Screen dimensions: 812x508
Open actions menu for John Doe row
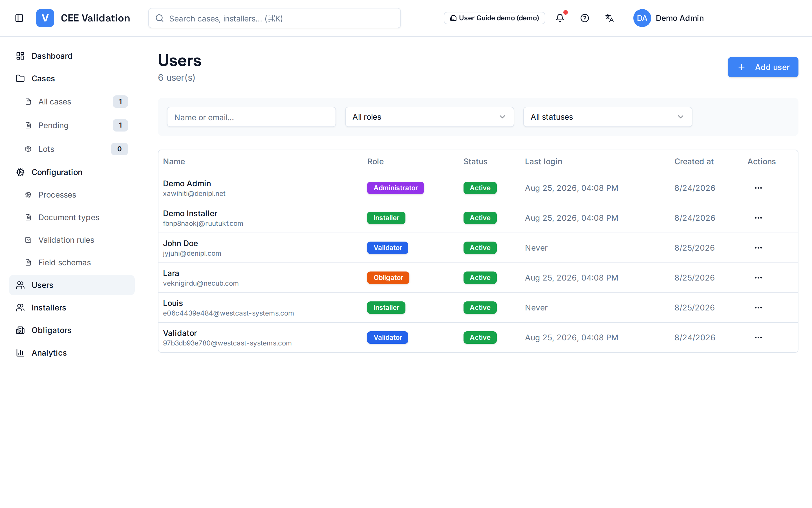pos(758,248)
